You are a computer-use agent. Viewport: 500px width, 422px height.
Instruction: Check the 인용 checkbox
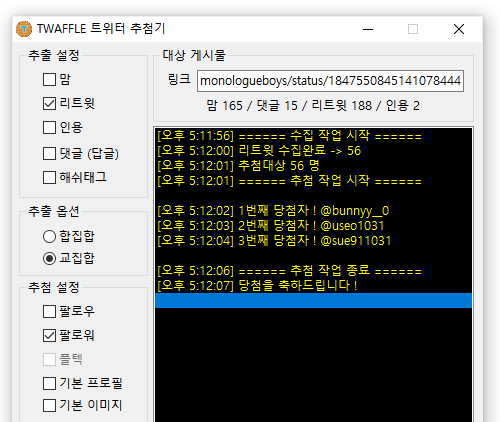tap(49, 127)
